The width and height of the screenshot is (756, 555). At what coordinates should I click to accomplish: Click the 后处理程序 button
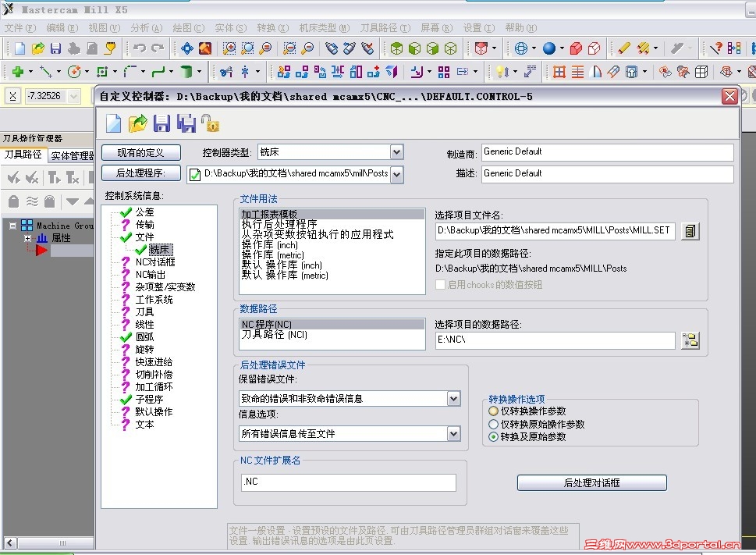140,173
